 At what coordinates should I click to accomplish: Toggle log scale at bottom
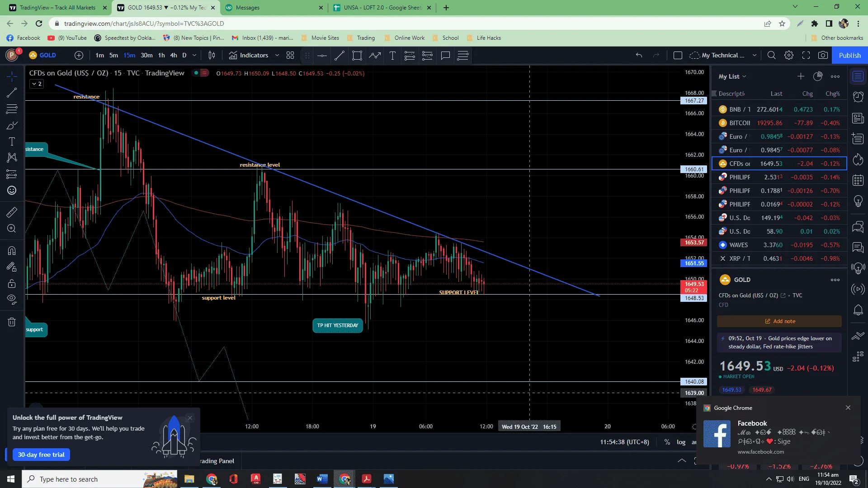(x=681, y=442)
